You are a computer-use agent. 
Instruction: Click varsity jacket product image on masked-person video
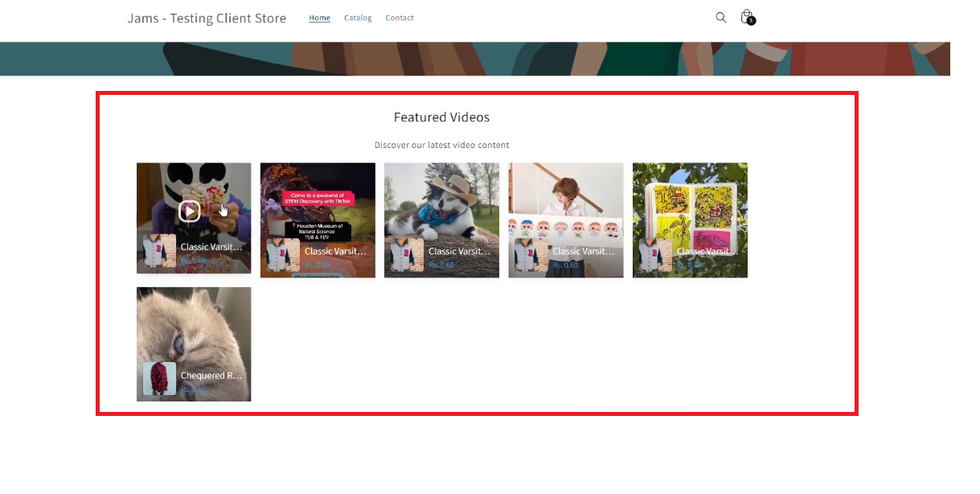coord(159,251)
